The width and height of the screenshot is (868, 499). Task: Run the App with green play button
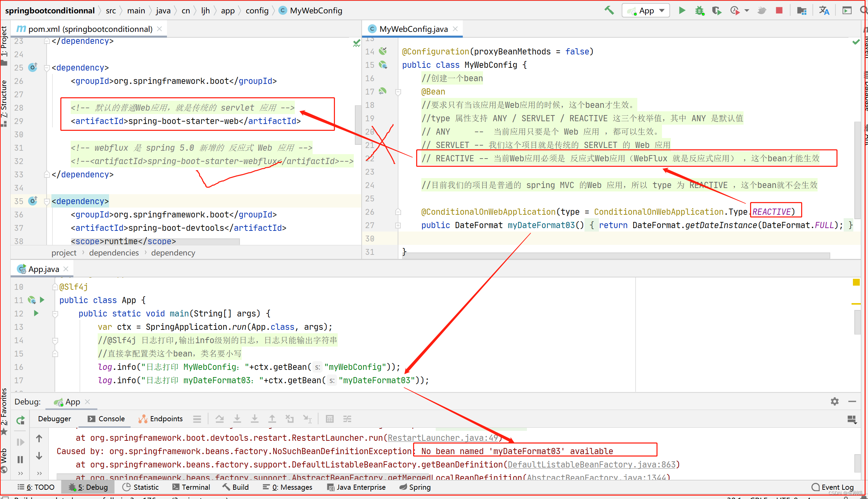coord(682,10)
